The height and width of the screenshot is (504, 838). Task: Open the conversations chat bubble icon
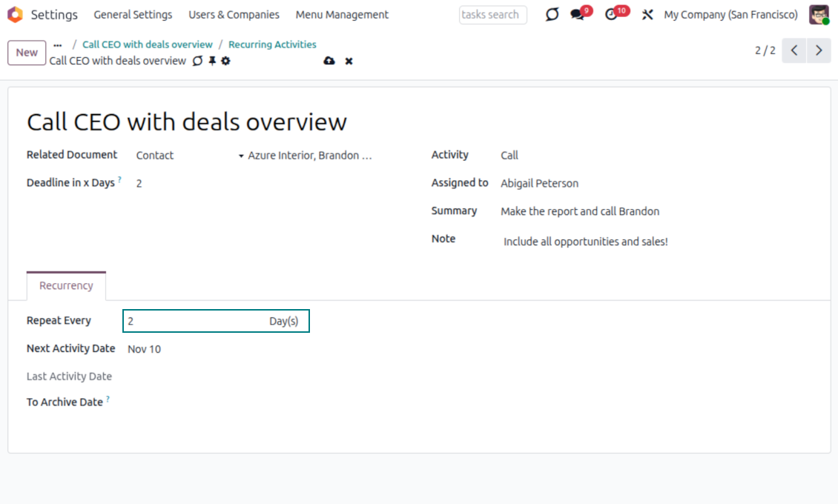click(x=577, y=15)
